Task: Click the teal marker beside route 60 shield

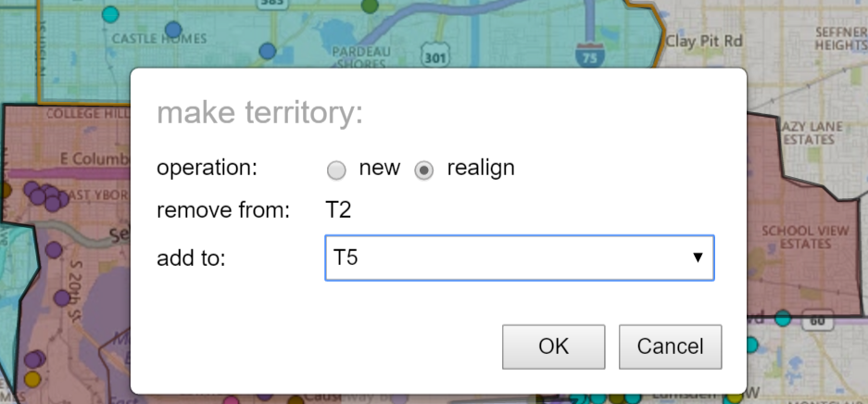Action: tap(783, 318)
